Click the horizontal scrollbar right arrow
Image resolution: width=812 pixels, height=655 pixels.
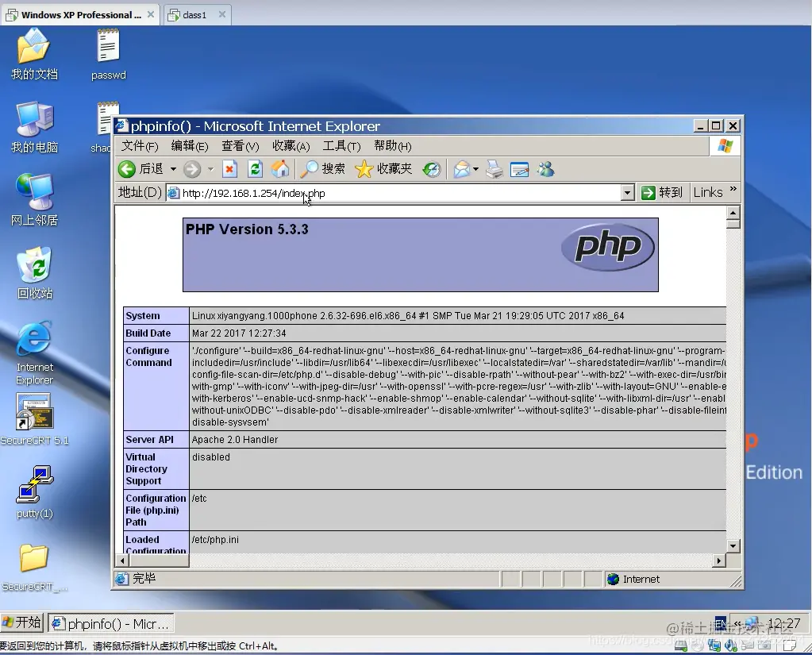719,561
